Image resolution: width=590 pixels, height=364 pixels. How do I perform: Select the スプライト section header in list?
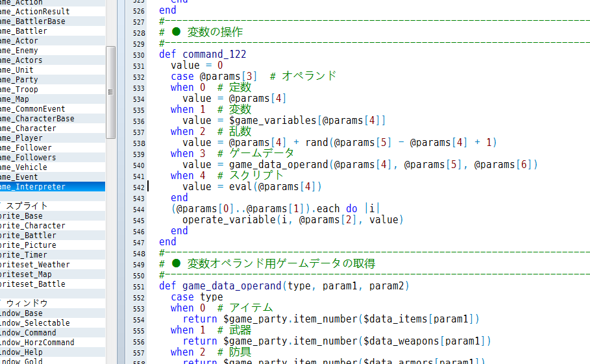[x=53, y=206]
